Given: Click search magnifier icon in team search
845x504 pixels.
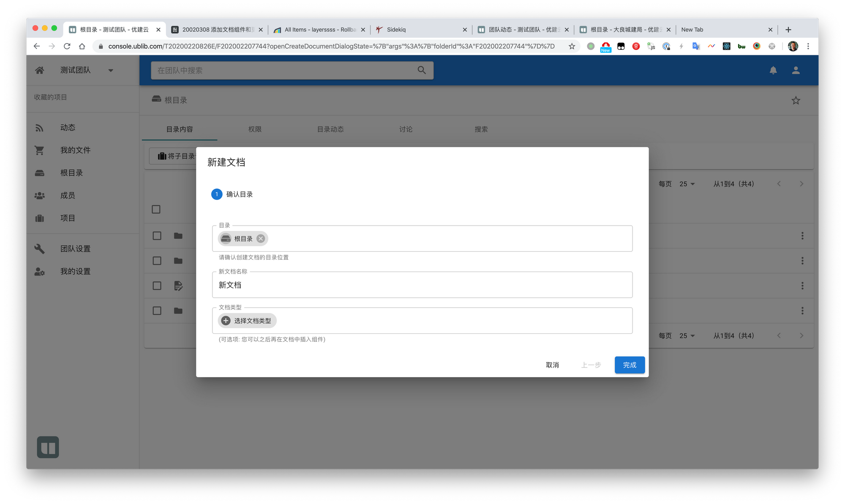Looking at the screenshot, I should [421, 70].
